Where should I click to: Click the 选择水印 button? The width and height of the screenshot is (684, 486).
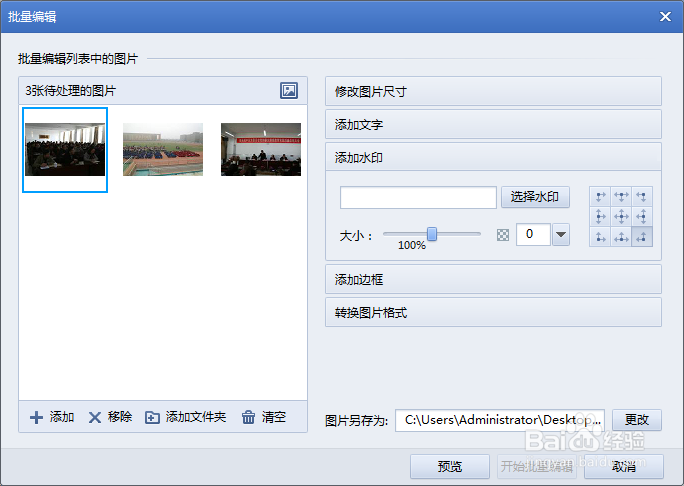535,197
